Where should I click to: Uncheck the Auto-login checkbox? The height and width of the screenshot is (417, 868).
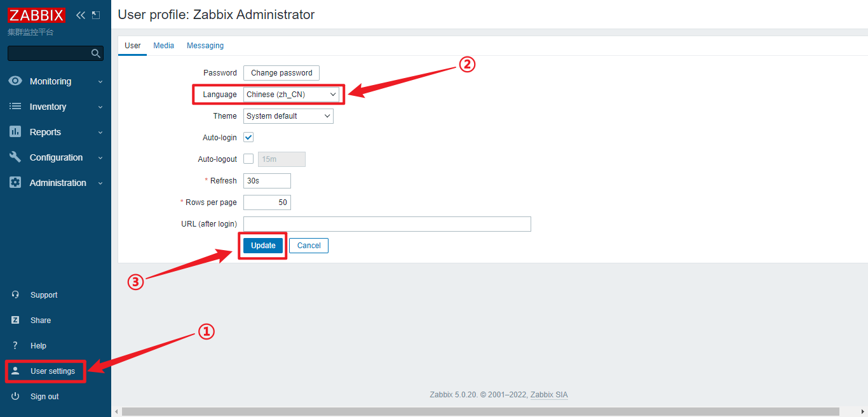[x=248, y=138]
